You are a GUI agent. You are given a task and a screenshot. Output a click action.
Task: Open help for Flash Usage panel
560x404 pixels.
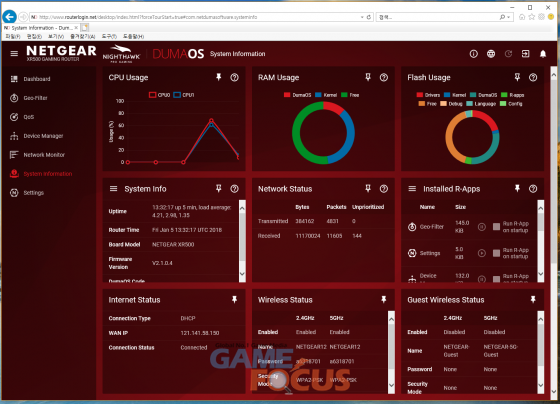click(x=533, y=77)
